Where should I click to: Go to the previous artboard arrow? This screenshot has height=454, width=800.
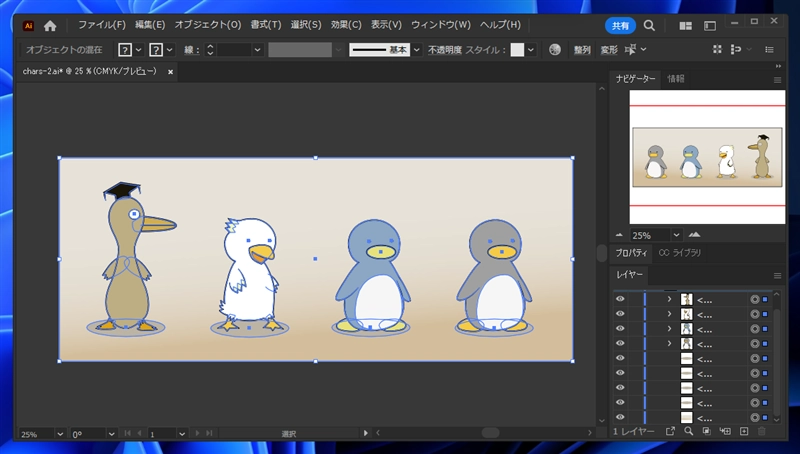pyautogui.click(x=139, y=434)
